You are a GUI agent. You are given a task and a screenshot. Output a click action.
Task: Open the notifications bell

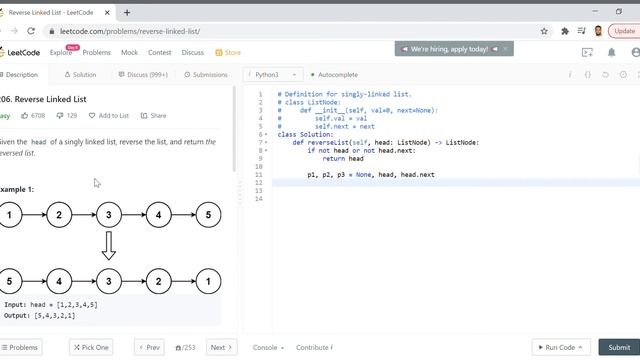(x=611, y=52)
